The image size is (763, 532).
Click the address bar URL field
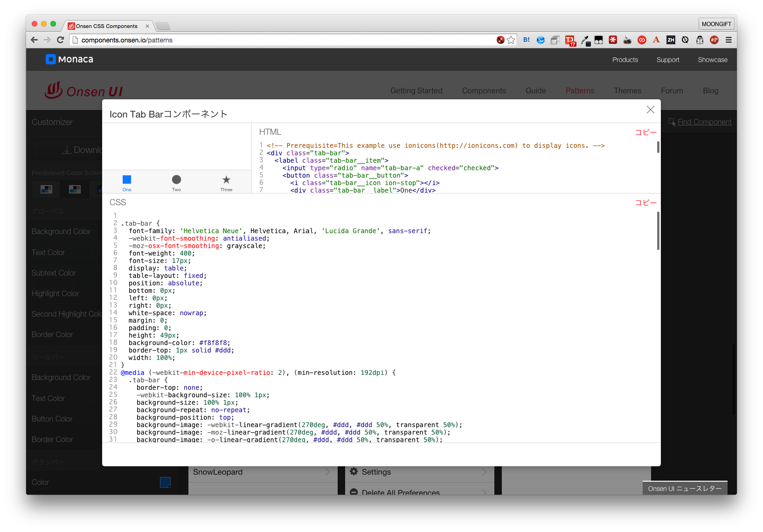[280, 40]
